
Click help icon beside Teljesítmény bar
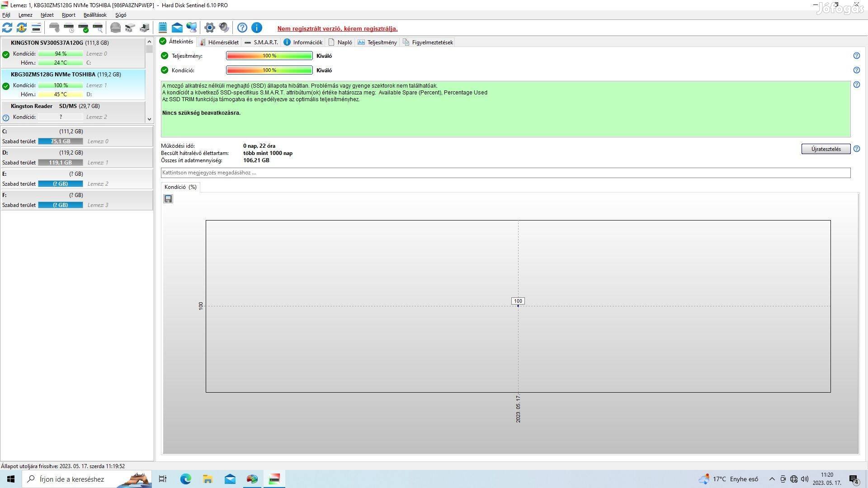(856, 56)
